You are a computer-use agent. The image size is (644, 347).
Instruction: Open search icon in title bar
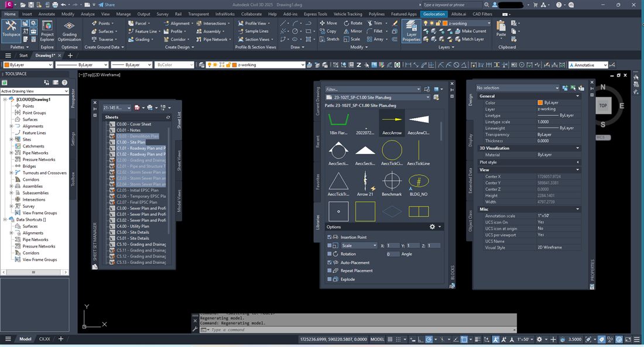click(487, 5)
